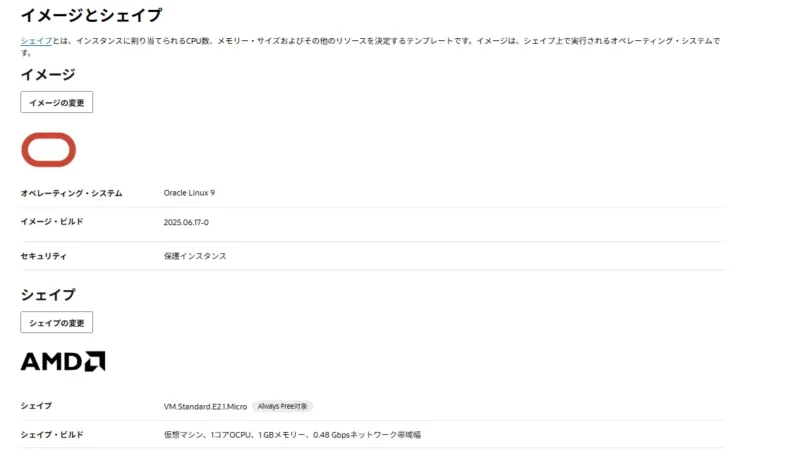This screenshot has height=456, width=800.
Task: Click the シェイプ row label beside VM.Standard
Action: [36, 406]
